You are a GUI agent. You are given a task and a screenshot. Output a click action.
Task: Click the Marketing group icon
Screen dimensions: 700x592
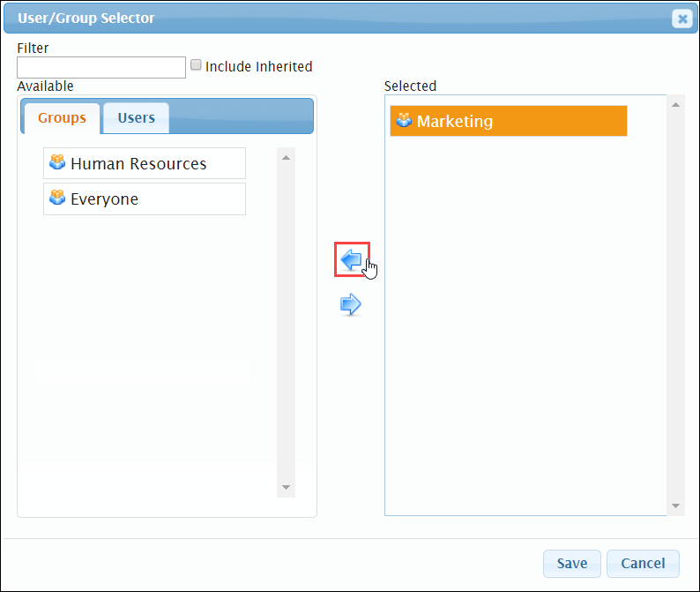pyautogui.click(x=404, y=120)
